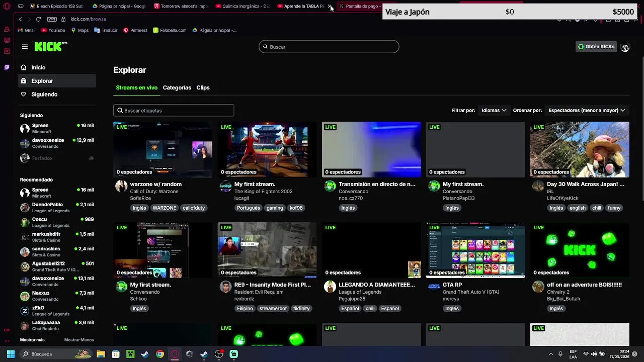Click the KICK logo
Screen dimensions: 644x362
[50, 47]
